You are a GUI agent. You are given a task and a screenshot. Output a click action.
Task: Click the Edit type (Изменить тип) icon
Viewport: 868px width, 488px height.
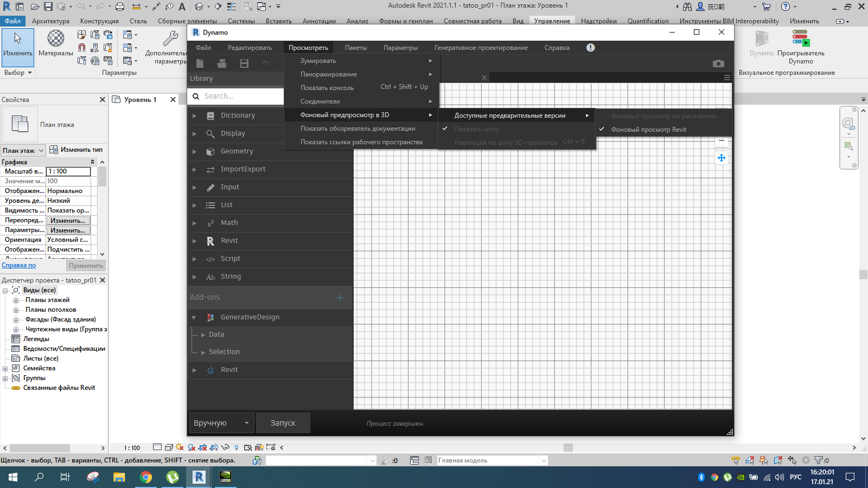[x=54, y=150]
